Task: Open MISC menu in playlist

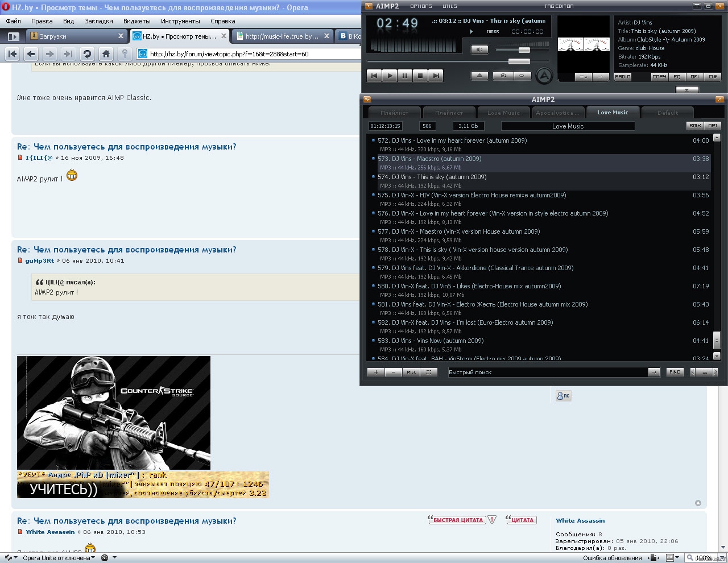Action: pyautogui.click(x=411, y=372)
